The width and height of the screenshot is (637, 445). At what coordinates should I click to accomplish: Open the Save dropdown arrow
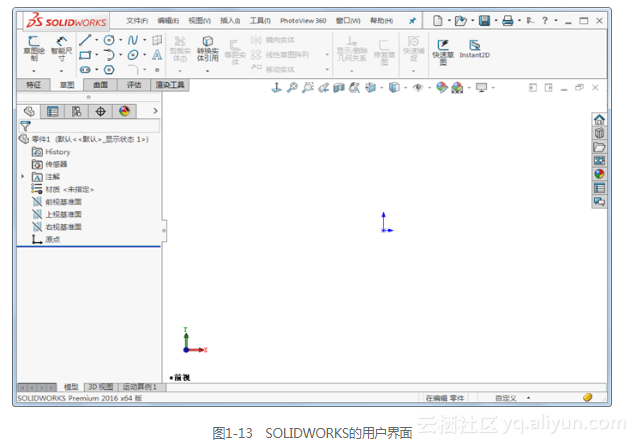tap(496, 20)
